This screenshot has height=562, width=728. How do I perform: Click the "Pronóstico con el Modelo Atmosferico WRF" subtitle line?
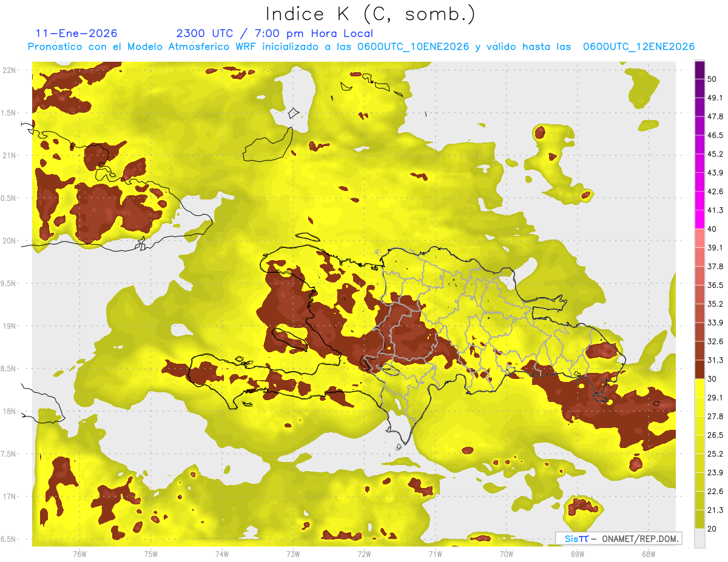(361, 47)
